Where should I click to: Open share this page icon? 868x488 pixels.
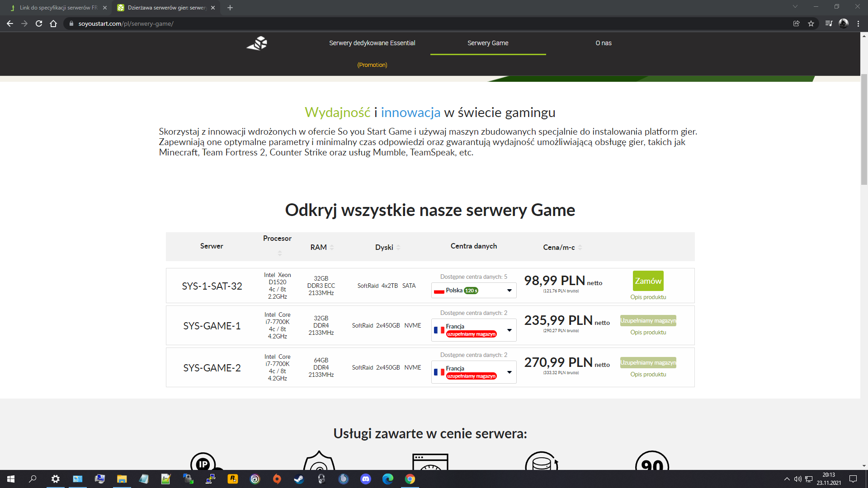point(797,23)
